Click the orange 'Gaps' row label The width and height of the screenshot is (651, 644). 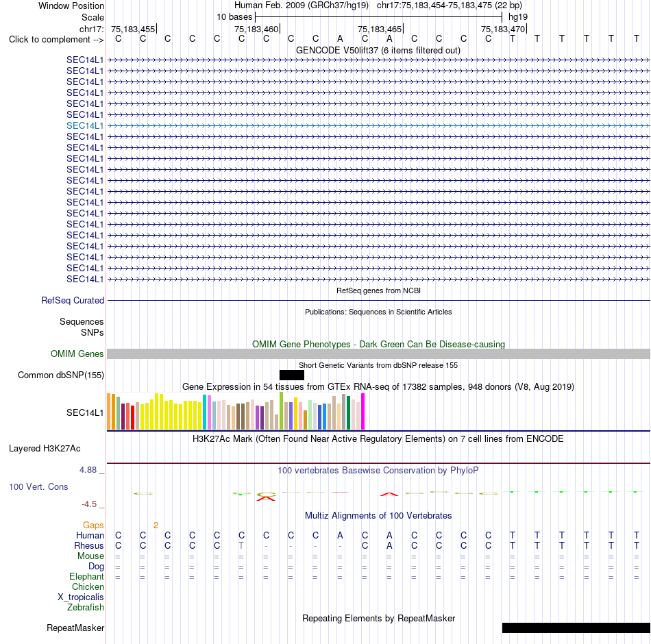tap(93, 525)
